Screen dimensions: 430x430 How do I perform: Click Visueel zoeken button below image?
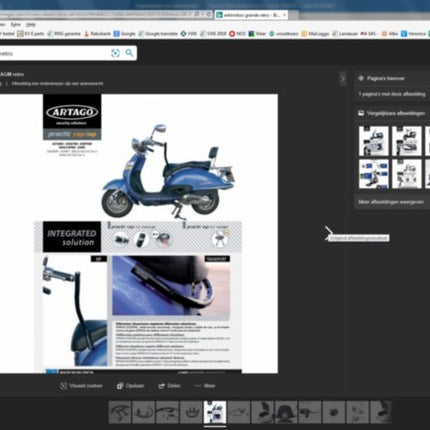(x=81, y=386)
